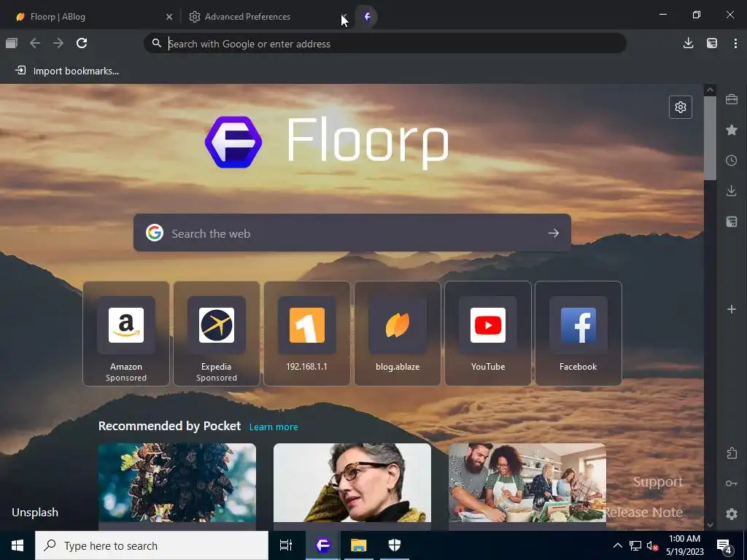Image resolution: width=747 pixels, height=560 pixels.
Task: Open the browser three-dot menu
Action: tap(735, 43)
